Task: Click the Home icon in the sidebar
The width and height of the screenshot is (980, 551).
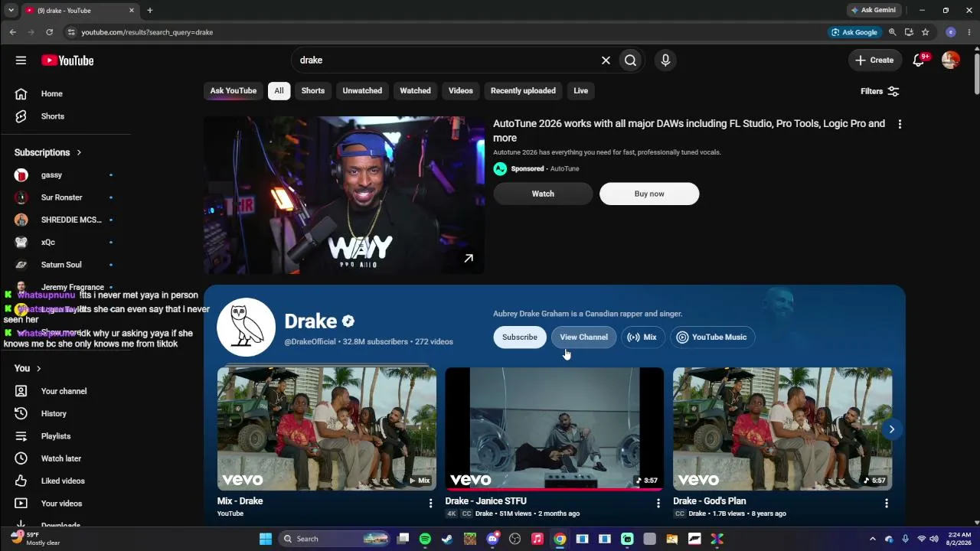Action: (x=21, y=94)
